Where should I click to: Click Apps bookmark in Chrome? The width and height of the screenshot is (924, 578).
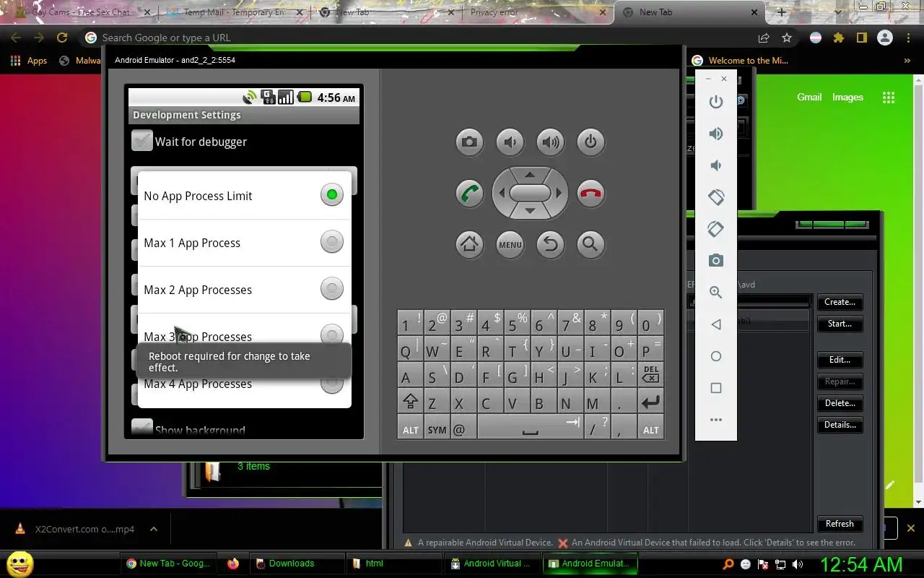tap(30, 61)
